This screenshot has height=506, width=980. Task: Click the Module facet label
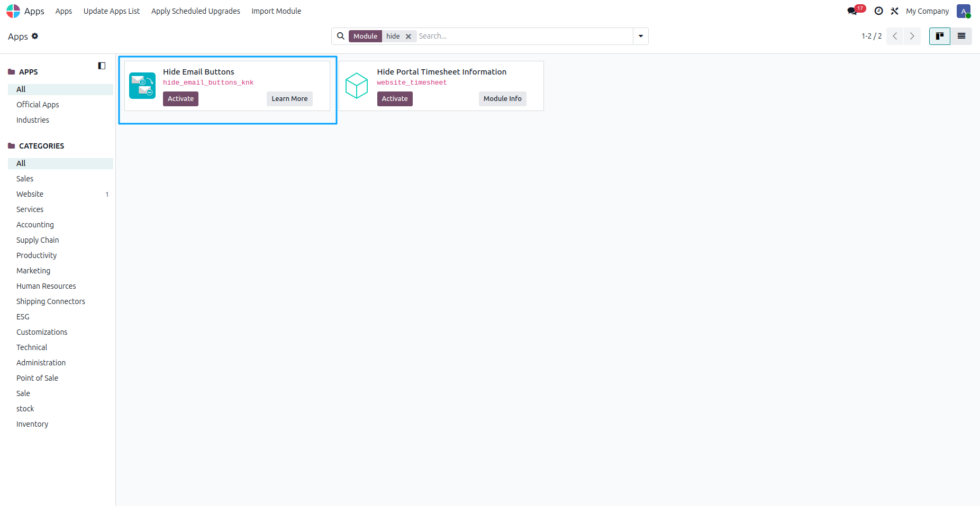point(365,36)
